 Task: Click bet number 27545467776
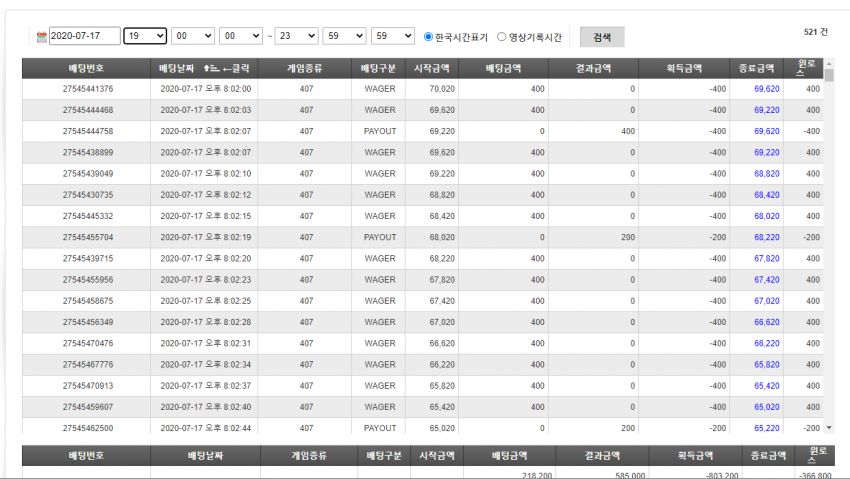[x=88, y=364]
